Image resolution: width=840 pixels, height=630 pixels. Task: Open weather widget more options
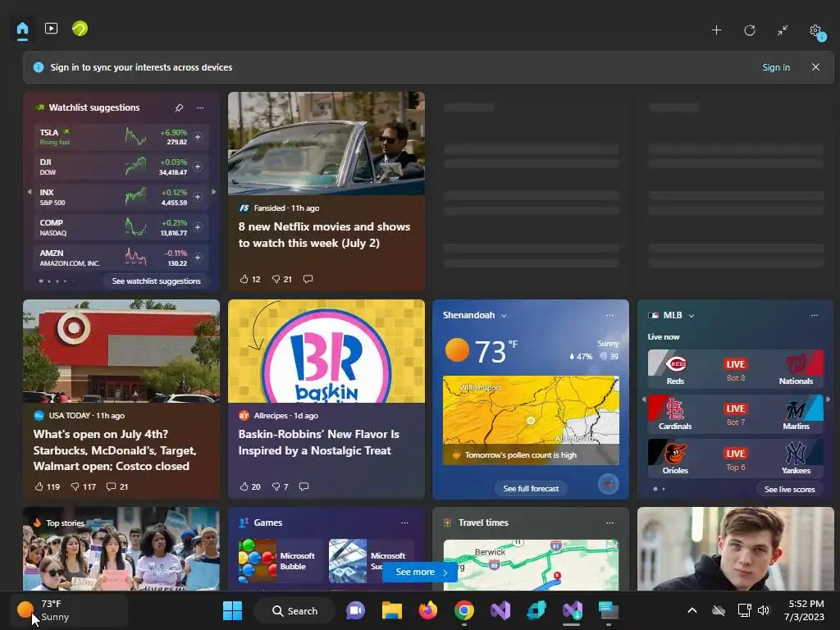coord(609,316)
